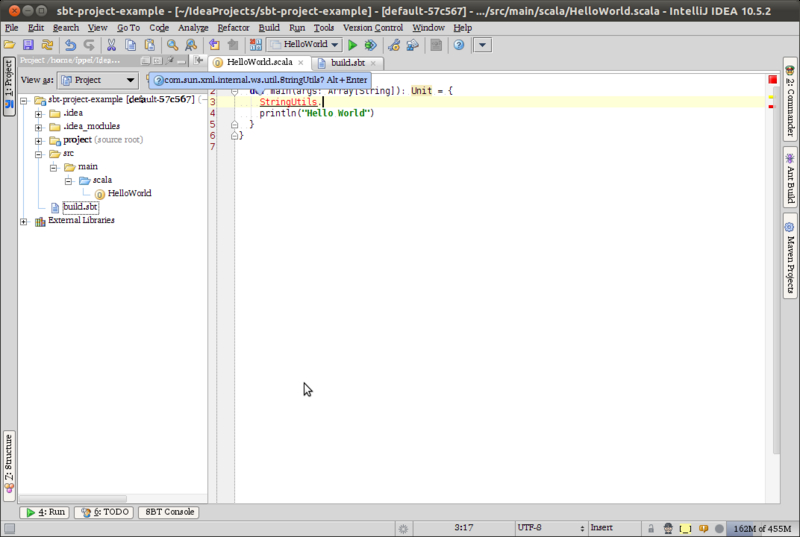The width and height of the screenshot is (800, 537).
Task: Click the Copy toolbar icon
Action: pyautogui.click(x=131, y=45)
